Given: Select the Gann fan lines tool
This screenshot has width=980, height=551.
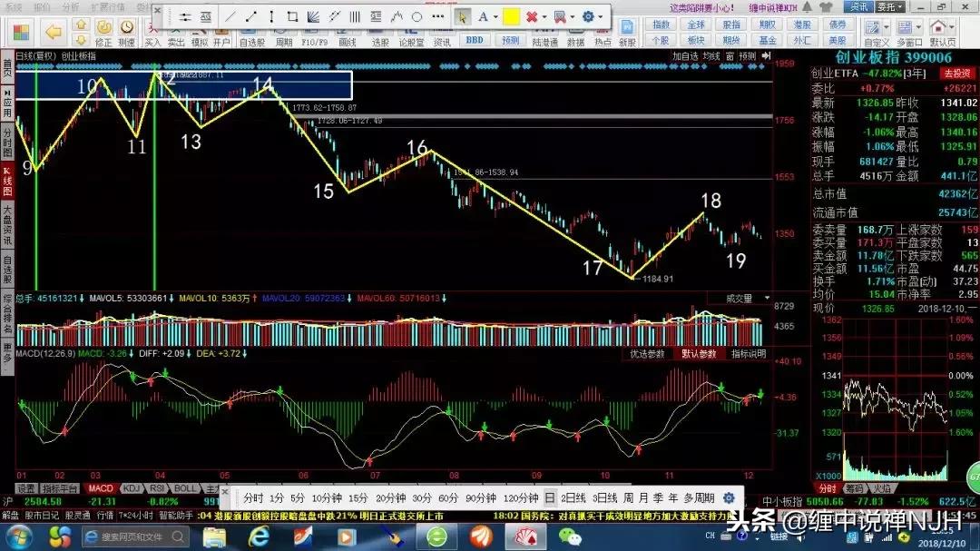Looking at the screenshot, I should pos(313,17).
